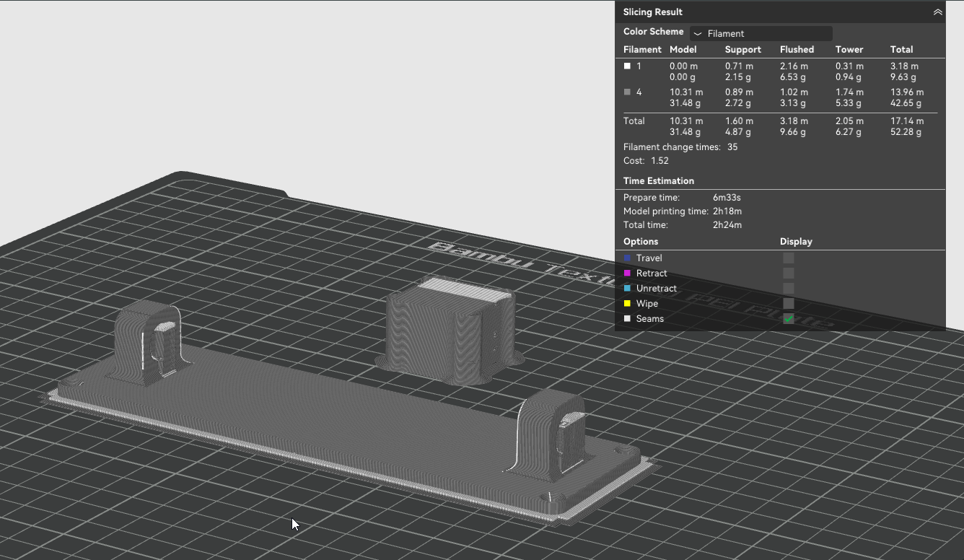Click the gray Filament 4 color square
The image size is (964, 560).
click(x=627, y=92)
